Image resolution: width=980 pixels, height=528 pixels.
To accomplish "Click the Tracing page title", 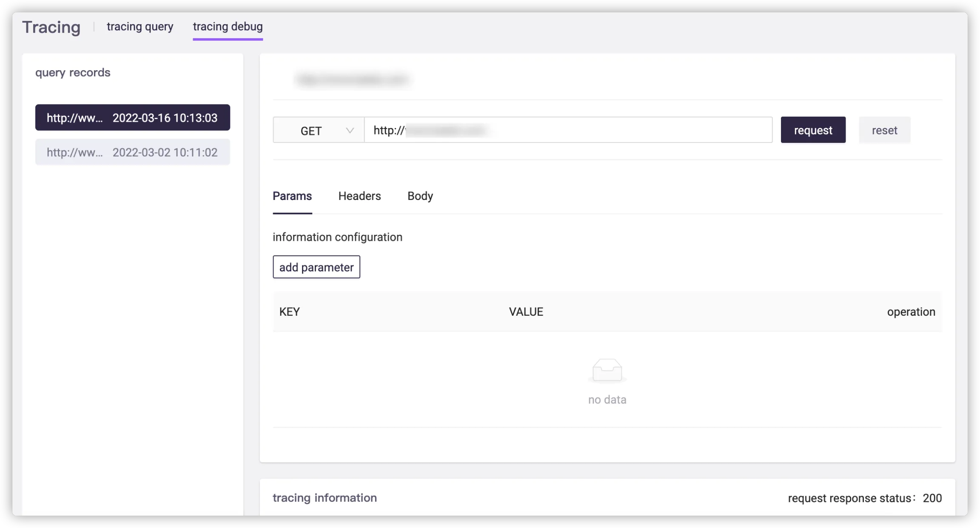I will (51, 27).
